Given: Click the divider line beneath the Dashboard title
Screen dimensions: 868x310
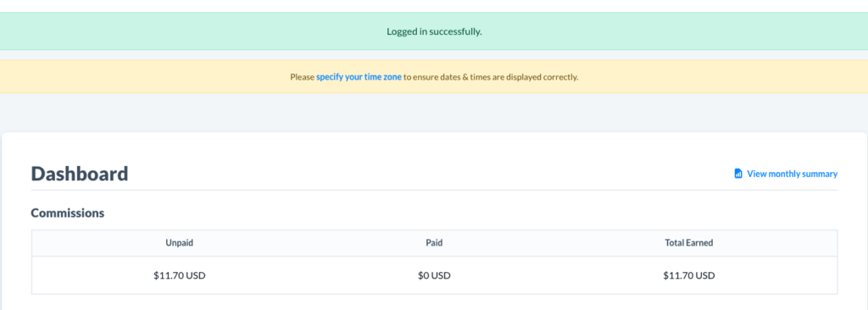Looking at the screenshot, I should point(434,190).
